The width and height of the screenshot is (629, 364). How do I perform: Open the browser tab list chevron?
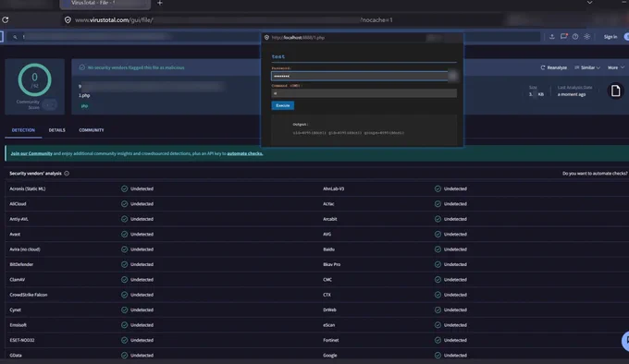click(x=590, y=3)
